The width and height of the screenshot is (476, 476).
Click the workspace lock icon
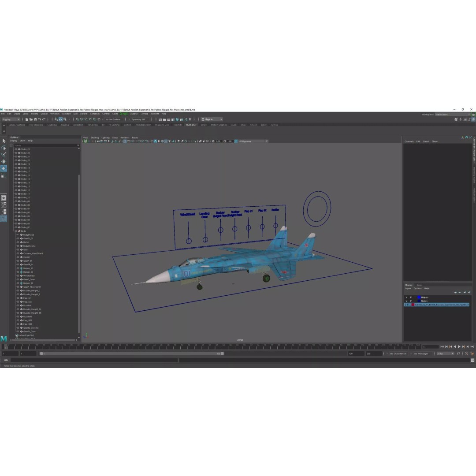(473, 115)
